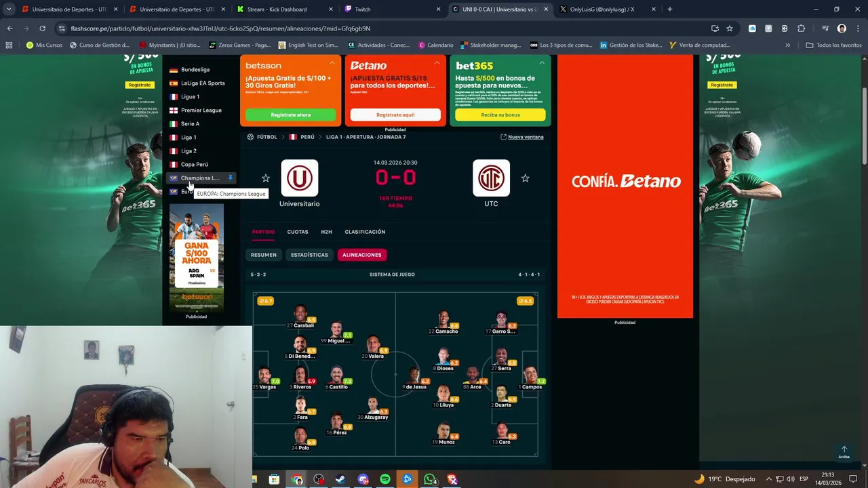This screenshot has width=868, height=488.
Task: Open the Windows notification center icon
Action: coord(854,479)
